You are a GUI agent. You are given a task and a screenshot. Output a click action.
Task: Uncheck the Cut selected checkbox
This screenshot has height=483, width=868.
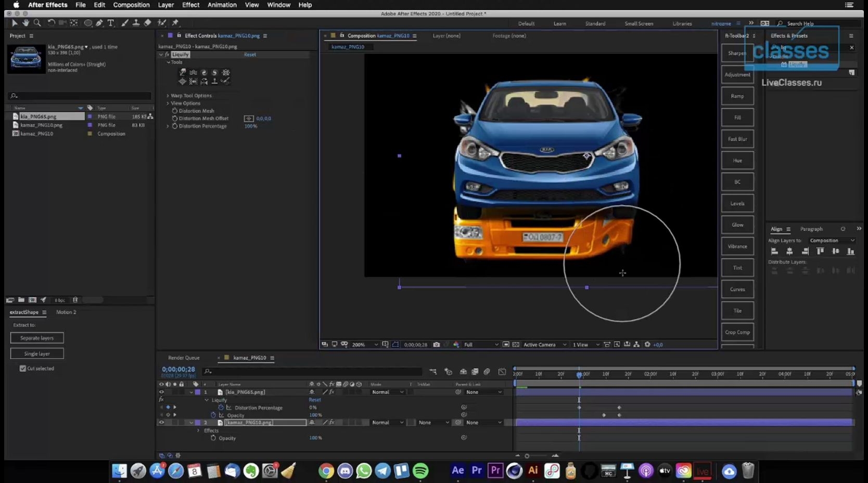click(x=23, y=369)
